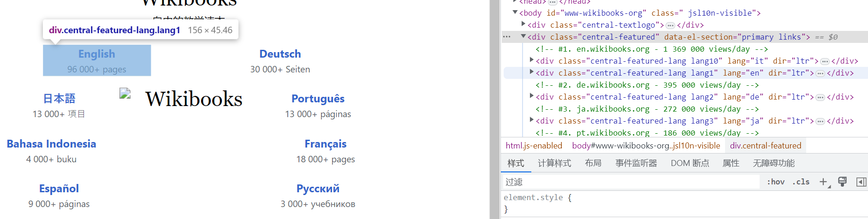Image resolution: width=868 pixels, height=219 pixels.
Task: Expand the lang2 German div node
Action: pos(532,96)
